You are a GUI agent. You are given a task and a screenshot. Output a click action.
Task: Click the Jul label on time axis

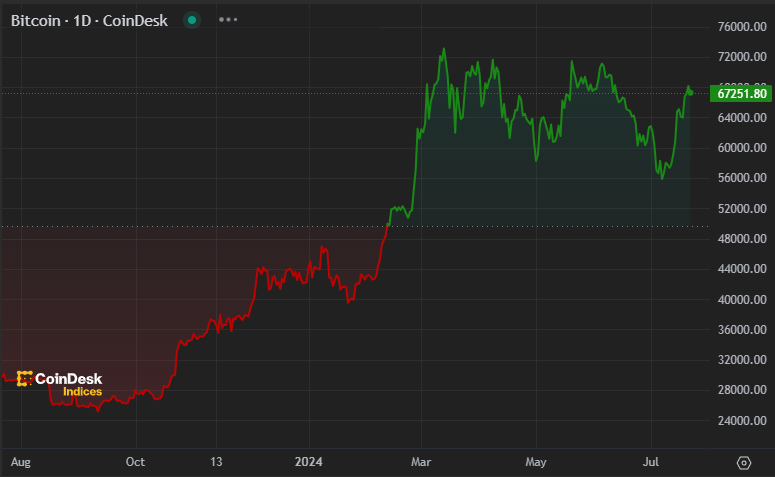click(x=652, y=462)
